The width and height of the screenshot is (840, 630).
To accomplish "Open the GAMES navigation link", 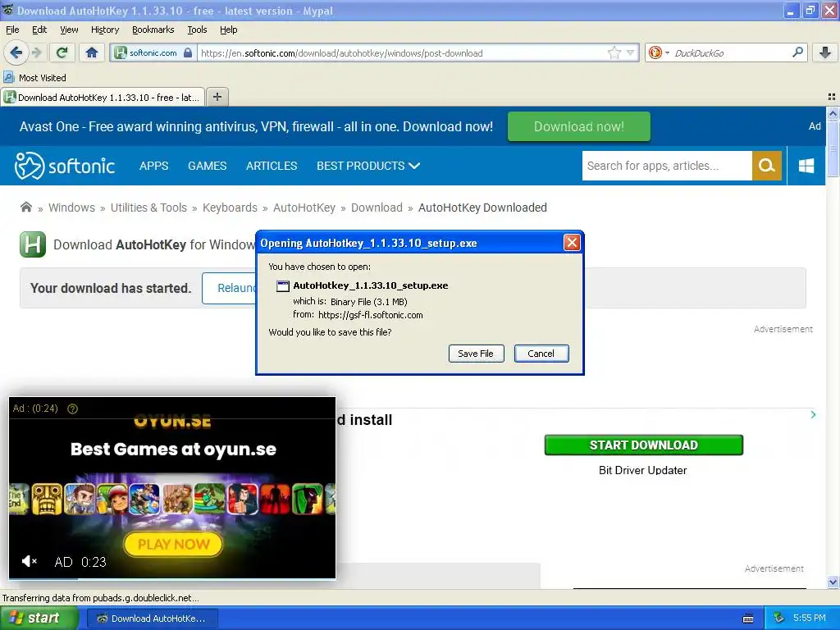I will [x=207, y=166].
